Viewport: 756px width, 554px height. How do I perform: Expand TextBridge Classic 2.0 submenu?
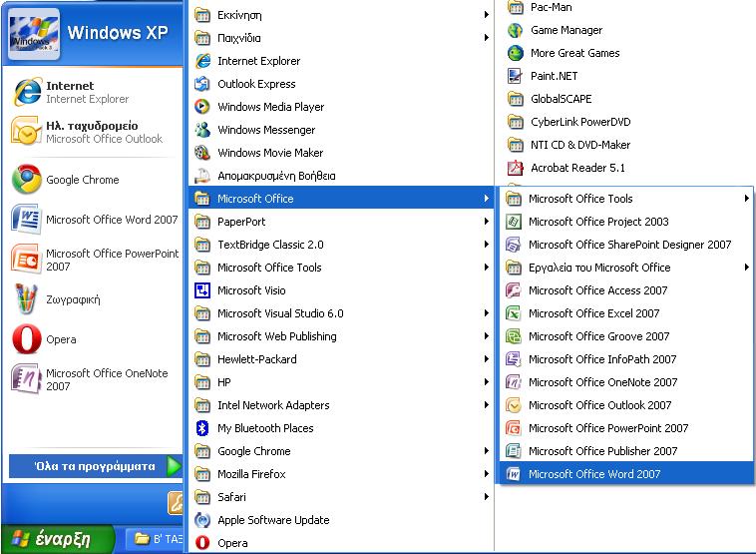coord(342,245)
